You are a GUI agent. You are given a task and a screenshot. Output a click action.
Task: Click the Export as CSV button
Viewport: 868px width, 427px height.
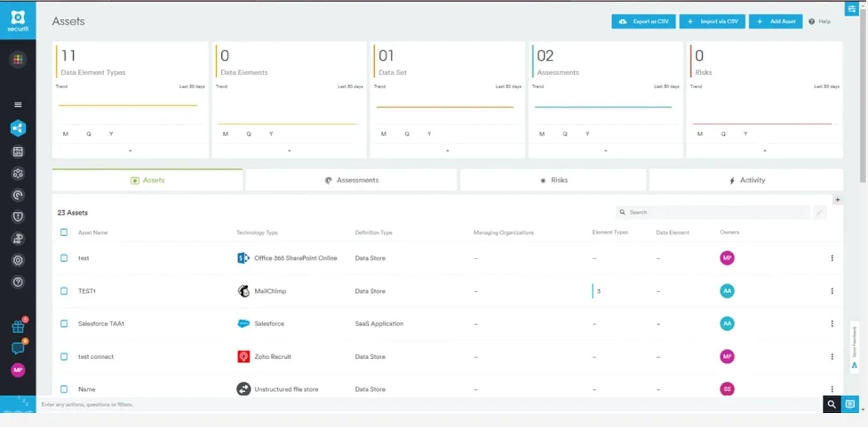pos(644,21)
